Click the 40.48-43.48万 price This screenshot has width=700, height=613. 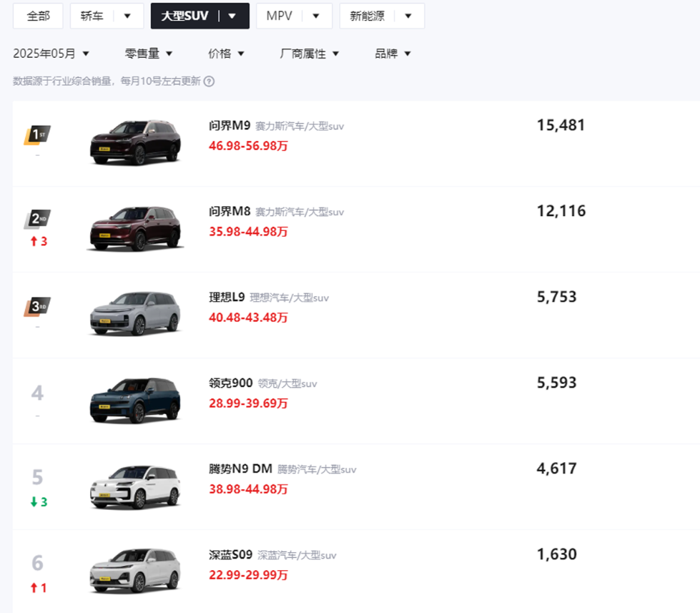click(248, 318)
